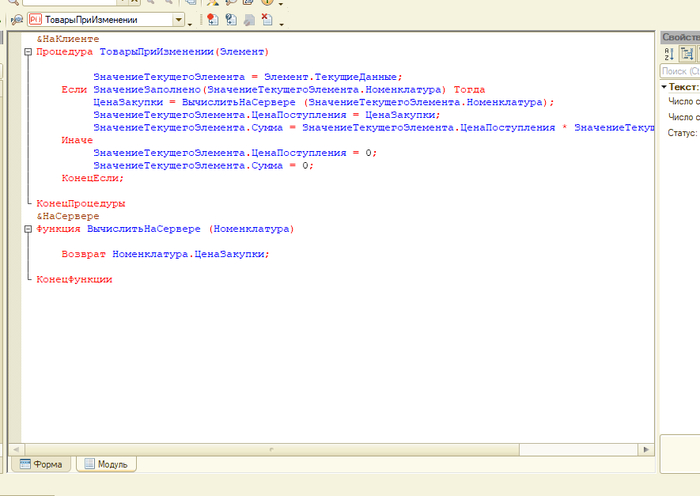Click the properties search field
700x496 pixels.
pos(680,71)
